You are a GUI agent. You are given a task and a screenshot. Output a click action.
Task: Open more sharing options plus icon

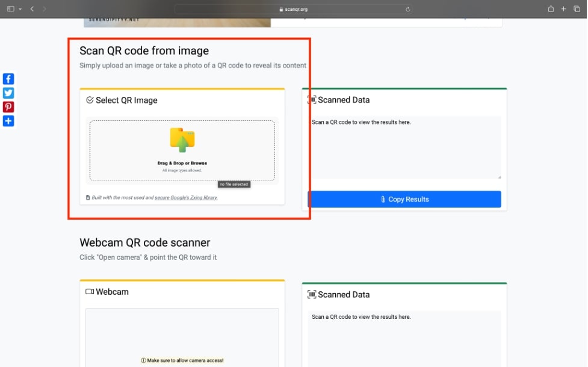coord(8,121)
